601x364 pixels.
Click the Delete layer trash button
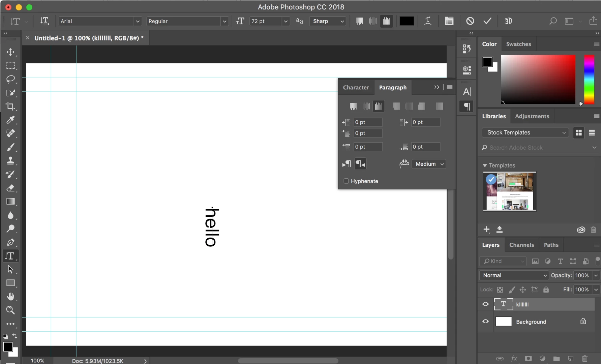pos(584,358)
